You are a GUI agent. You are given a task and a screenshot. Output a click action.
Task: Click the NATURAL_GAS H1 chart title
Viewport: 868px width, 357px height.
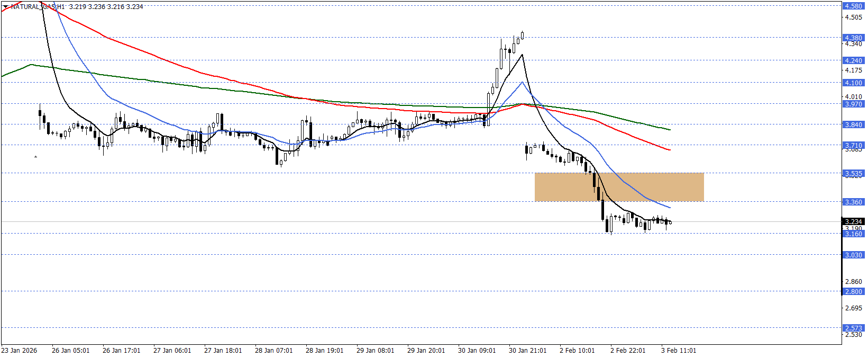tap(38, 7)
